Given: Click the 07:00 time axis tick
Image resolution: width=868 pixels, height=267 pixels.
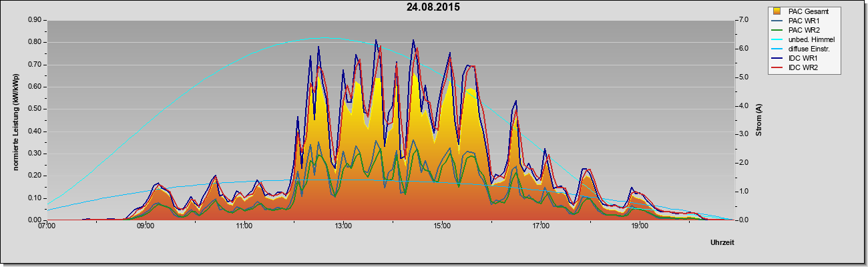Looking at the screenshot, I should click(x=47, y=226).
